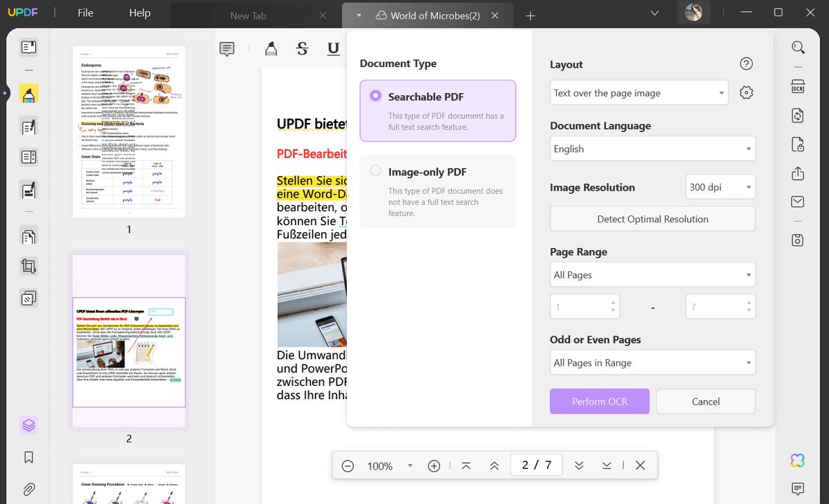Image resolution: width=829 pixels, height=504 pixels.
Task: Open the Send by email icon
Action: 798,202
